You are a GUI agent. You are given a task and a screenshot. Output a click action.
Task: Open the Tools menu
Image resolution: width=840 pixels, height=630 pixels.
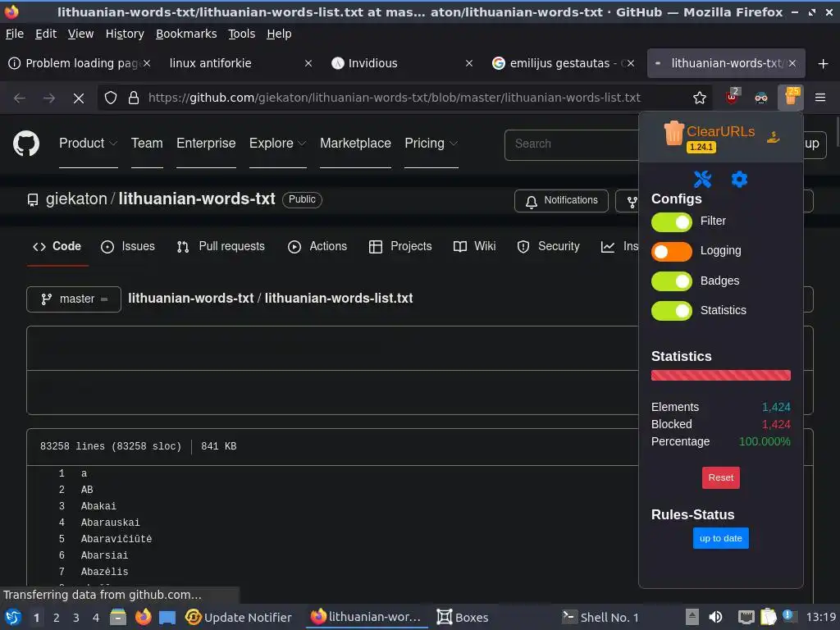pos(242,34)
